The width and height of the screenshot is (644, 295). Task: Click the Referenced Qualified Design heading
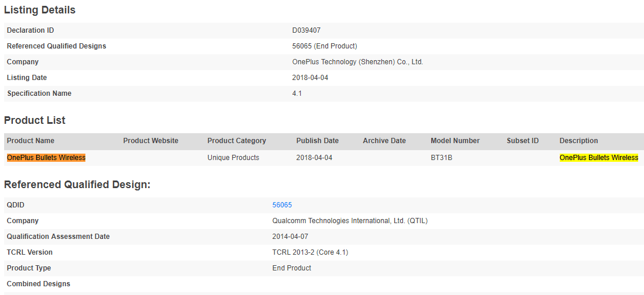77,185
